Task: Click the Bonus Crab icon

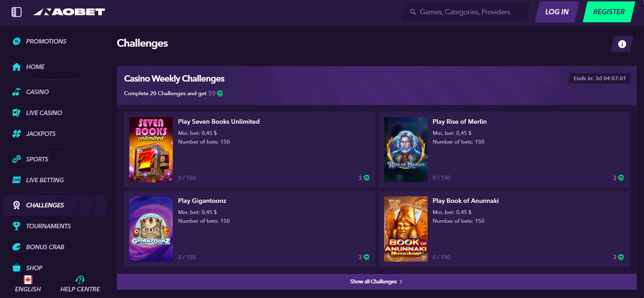Action: point(16,247)
